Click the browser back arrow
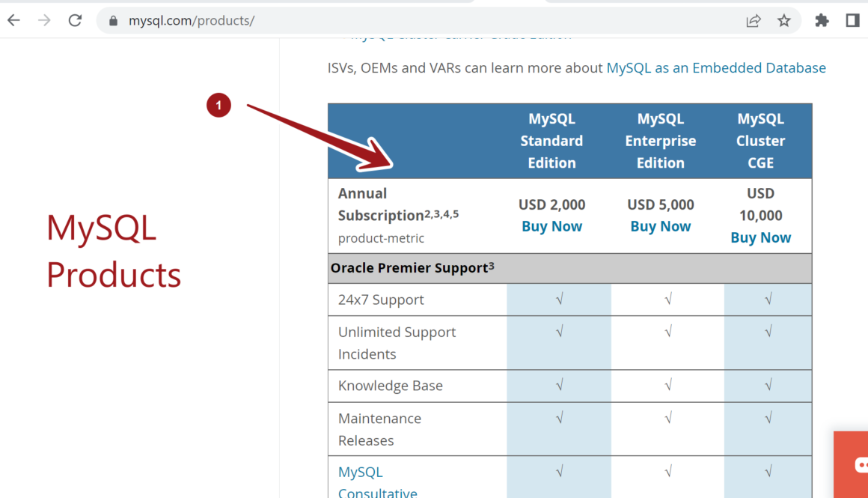Viewport: 868px width, 498px height. [x=13, y=20]
